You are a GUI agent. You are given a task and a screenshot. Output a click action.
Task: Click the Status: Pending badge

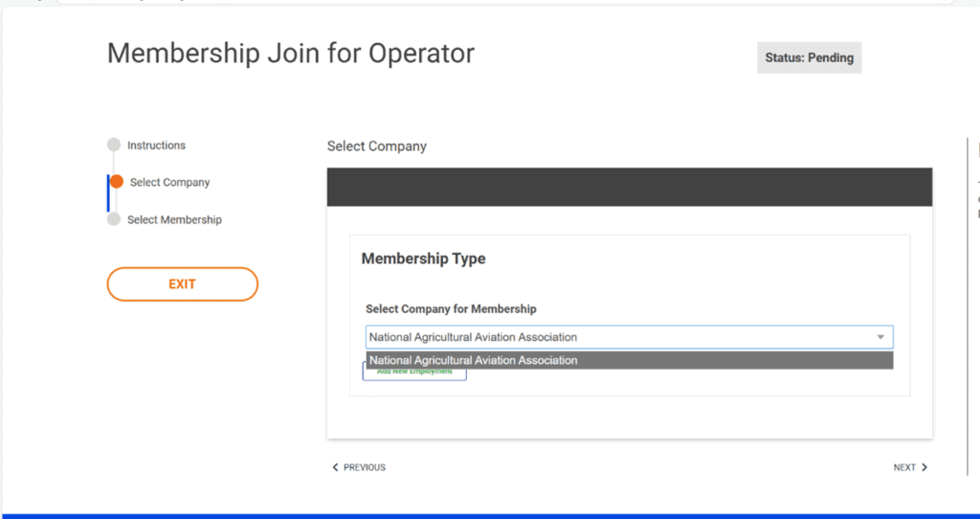810,57
